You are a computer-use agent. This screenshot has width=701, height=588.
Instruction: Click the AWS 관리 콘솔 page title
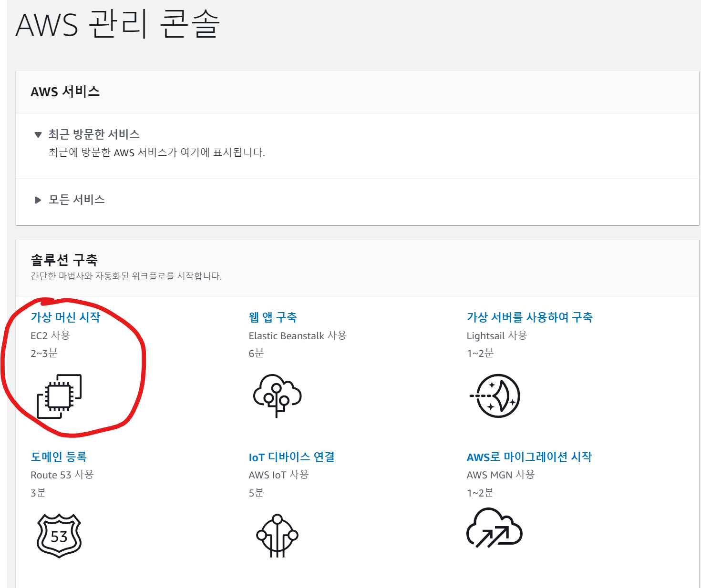pos(118,24)
